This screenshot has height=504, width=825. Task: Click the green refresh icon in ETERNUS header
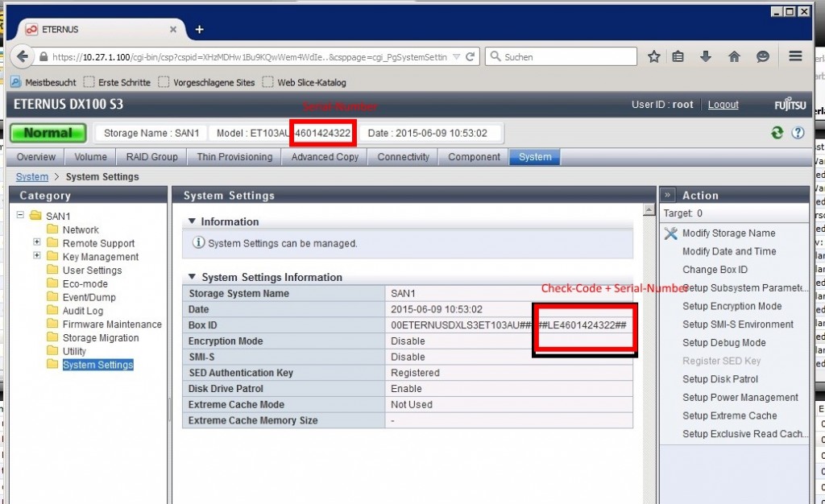(777, 133)
